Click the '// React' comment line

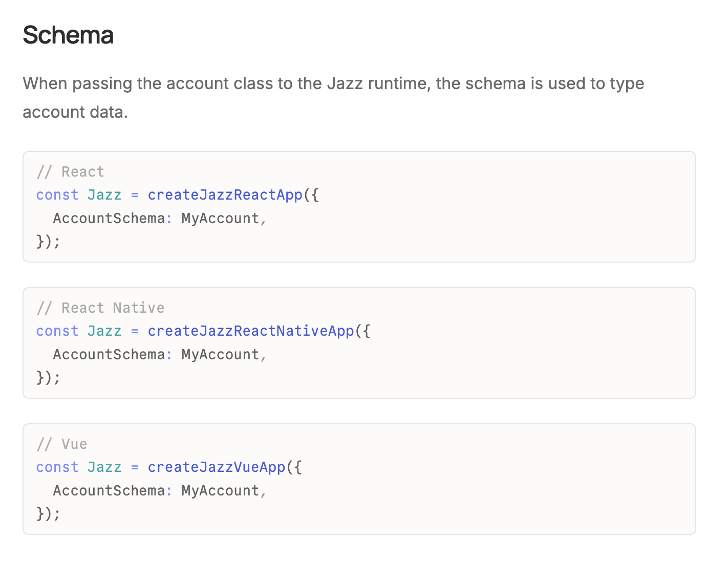coord(70,172)
